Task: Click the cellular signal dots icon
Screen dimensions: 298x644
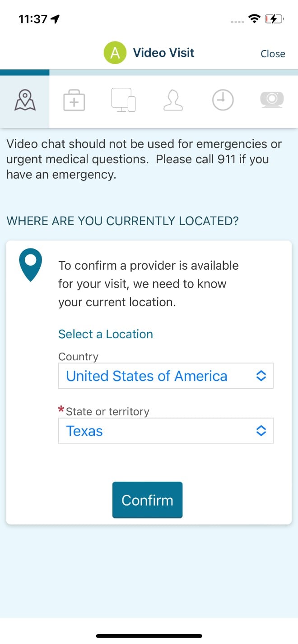Action: point(237,21)
